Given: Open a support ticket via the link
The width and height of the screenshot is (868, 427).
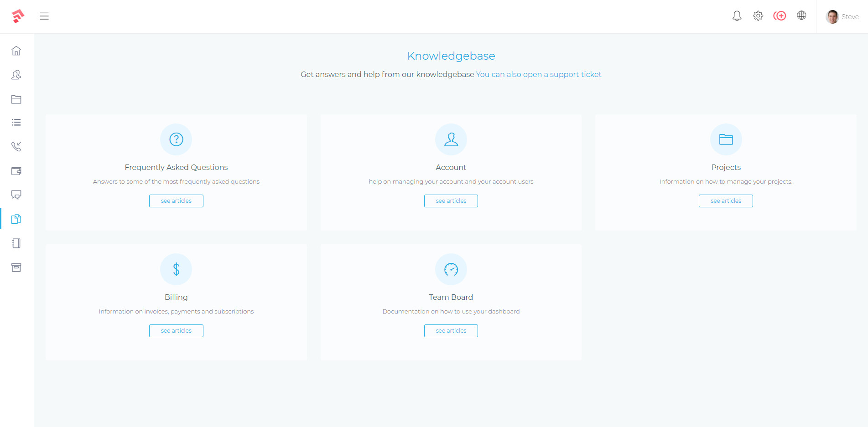Looking at the screenshot, I should (538, 74).
